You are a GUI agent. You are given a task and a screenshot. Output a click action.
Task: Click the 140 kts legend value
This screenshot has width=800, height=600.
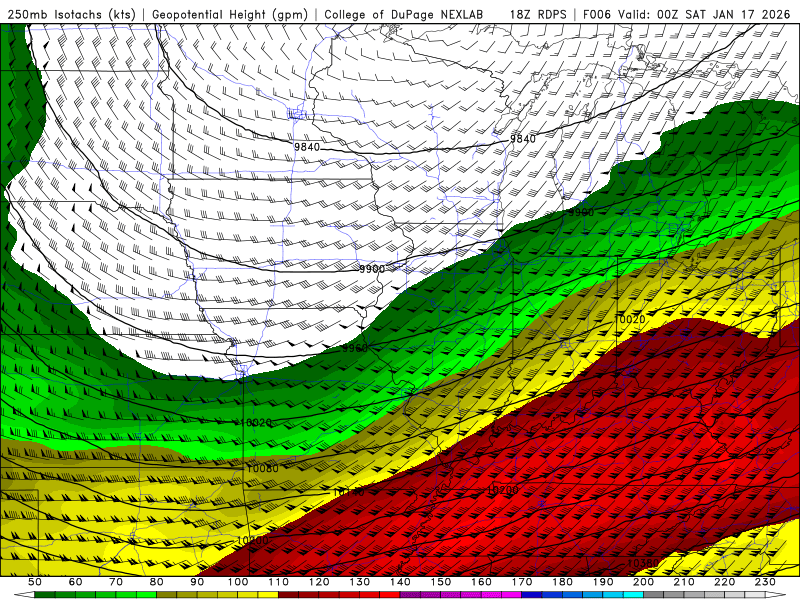[x=400, y=582]
